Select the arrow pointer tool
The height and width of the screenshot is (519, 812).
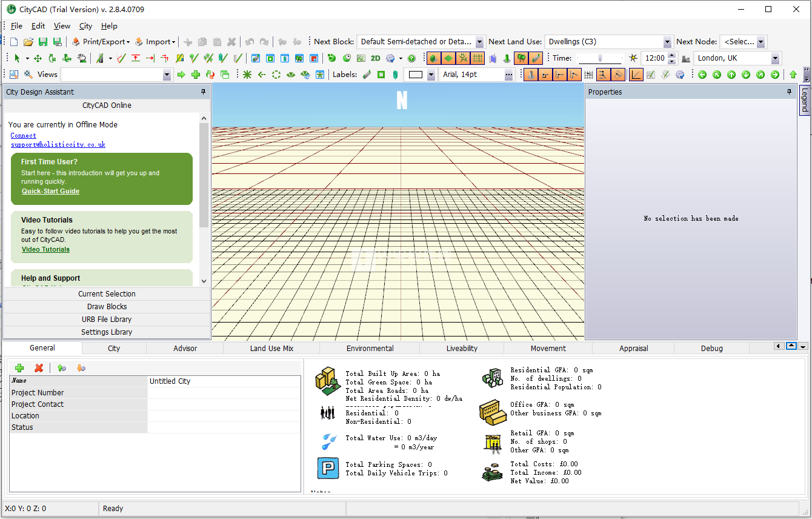[x=17, y=58]
